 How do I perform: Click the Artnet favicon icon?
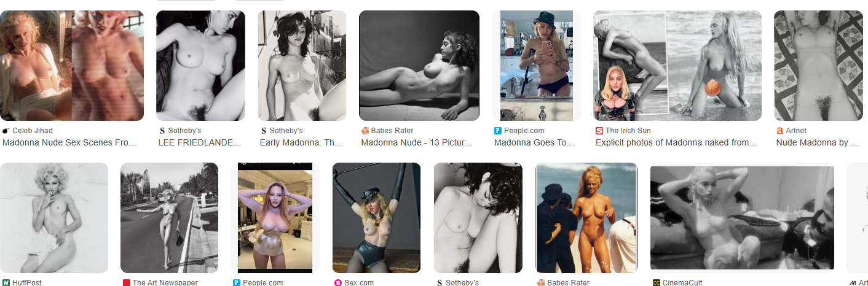780,131
